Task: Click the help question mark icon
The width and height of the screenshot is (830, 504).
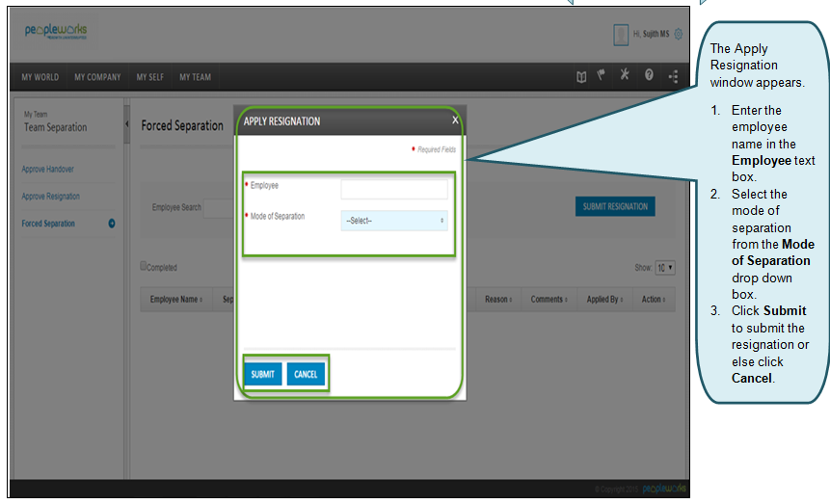Action: point(649,77)
